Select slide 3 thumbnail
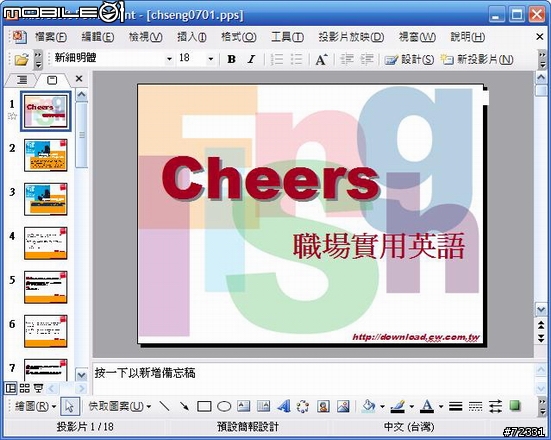 [x=46, y=199]
